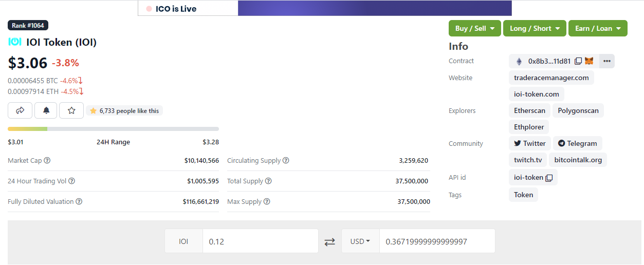Click the IOI amount input field
Viewport: 644px width, 265px height.
pos(261,241)
